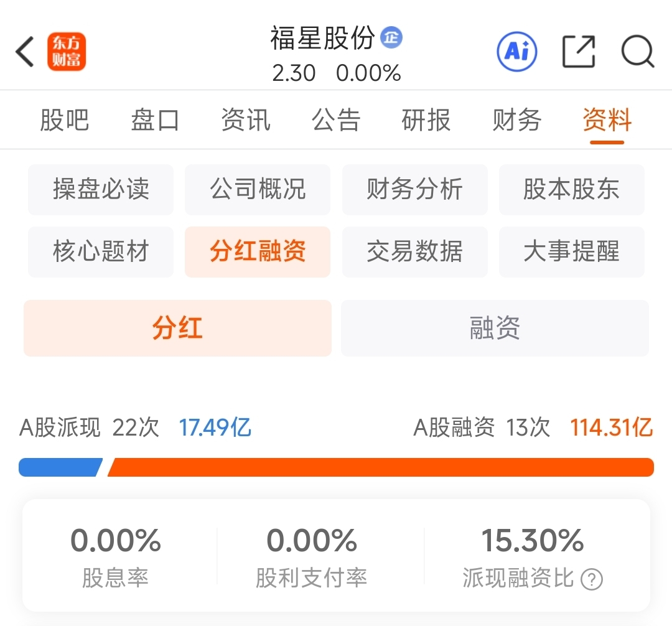672x626 pixels.
Task: Select the 融资 toggle segment
Action: (495, 328)
